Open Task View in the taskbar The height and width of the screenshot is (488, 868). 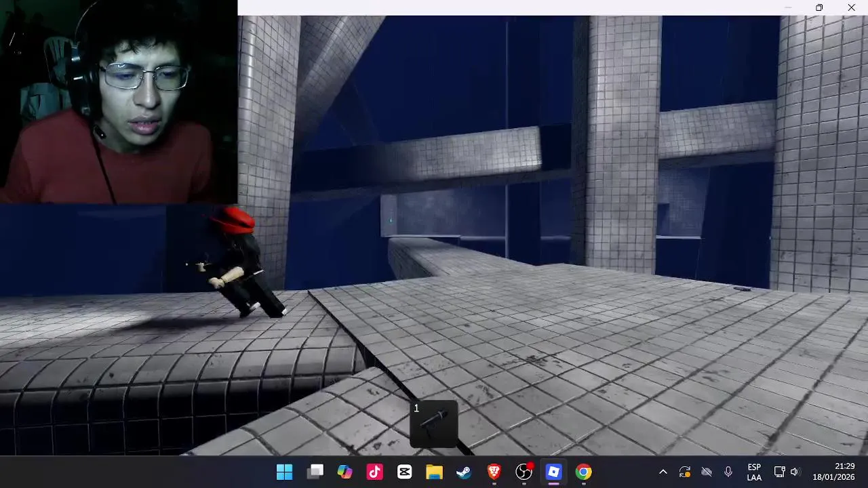tap(315, 472)
